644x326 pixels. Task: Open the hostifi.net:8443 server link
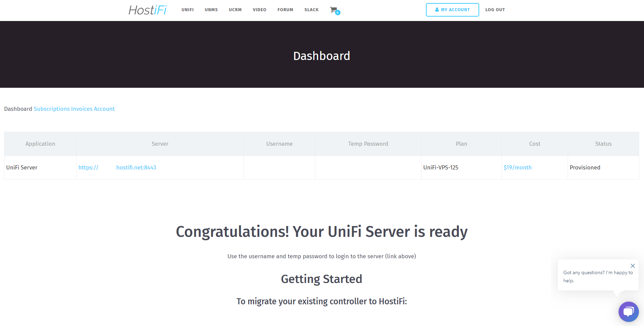(x=117, y=167)
